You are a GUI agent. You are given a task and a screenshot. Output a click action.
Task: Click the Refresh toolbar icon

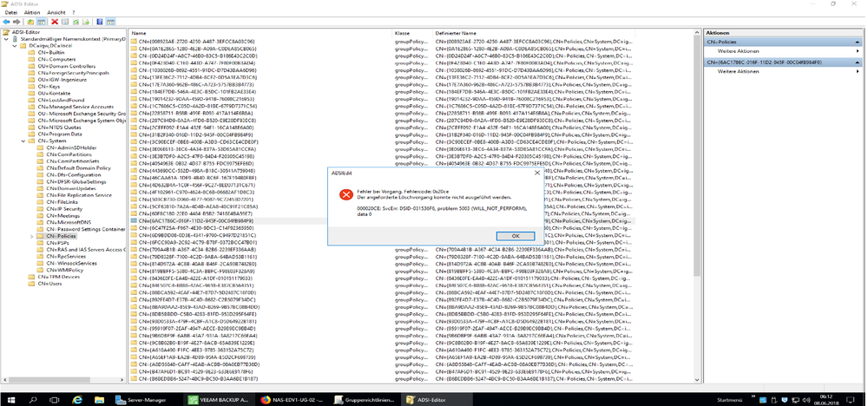click(76, 21)
